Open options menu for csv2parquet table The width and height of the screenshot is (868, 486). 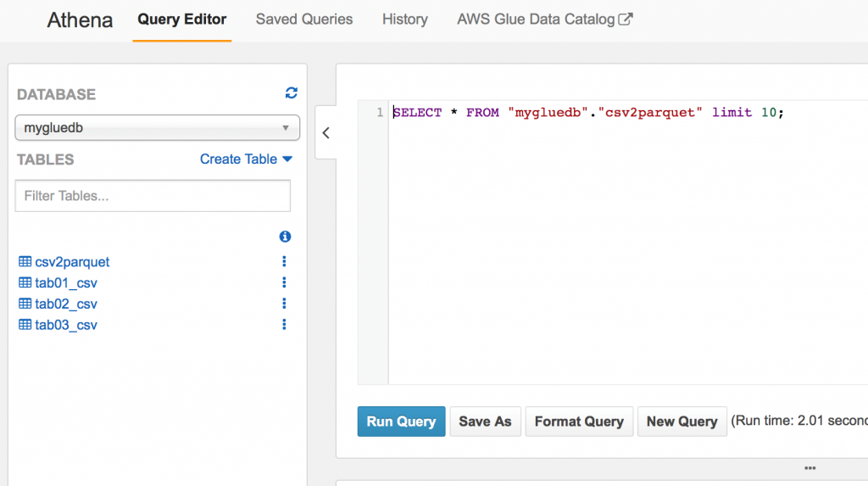pos(284,261)
